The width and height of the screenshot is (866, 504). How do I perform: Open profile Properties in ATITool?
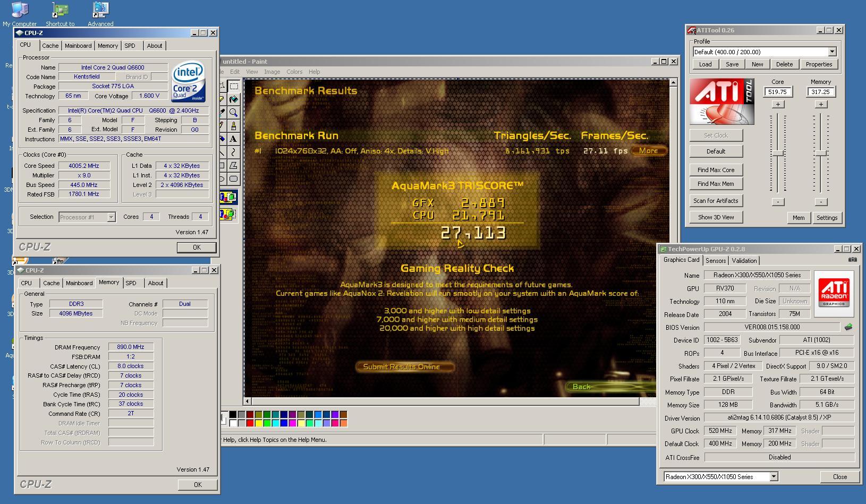click(819, 64)
